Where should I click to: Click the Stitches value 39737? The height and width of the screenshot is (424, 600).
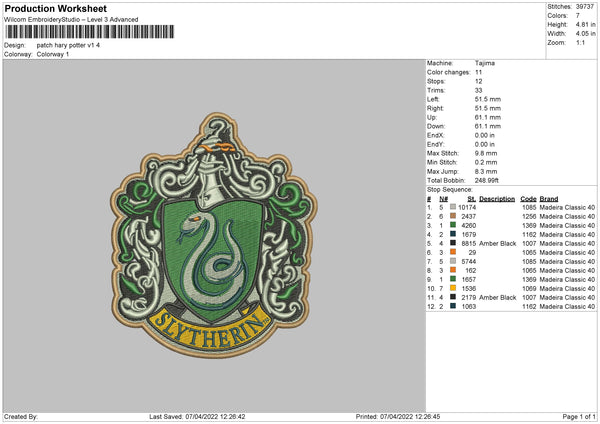(585, 7)
